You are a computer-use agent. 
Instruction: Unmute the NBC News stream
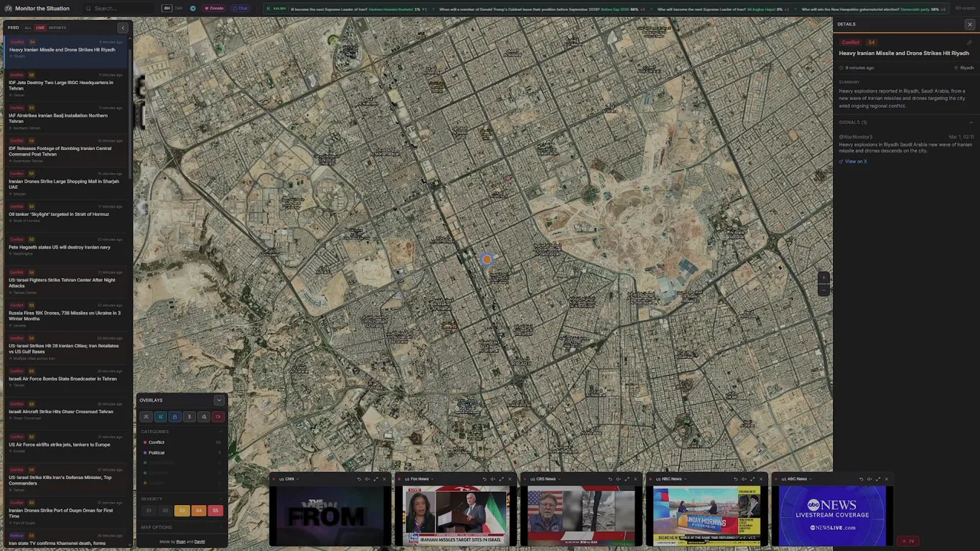coord(743,479)
